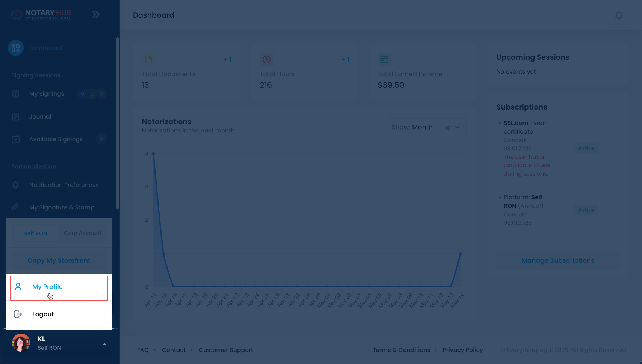This screenshot has width=642, height=364.
Task: Click the Notification Preferences bell icon
Action: [x=16, y=185]
